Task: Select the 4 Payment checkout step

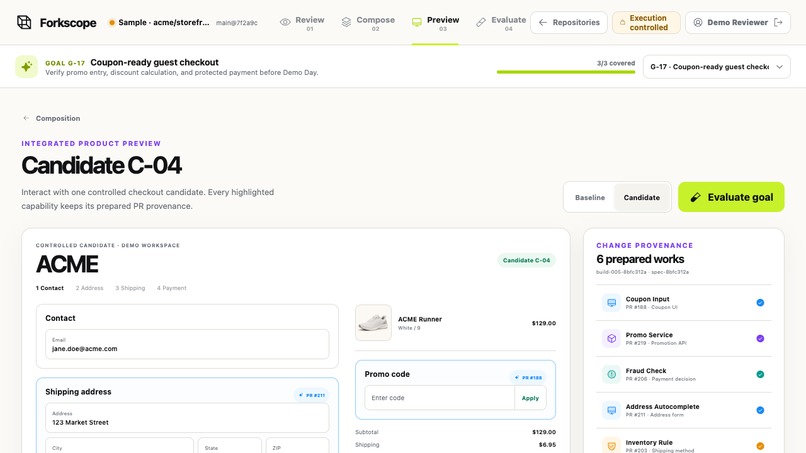Action: coord(172,288)
